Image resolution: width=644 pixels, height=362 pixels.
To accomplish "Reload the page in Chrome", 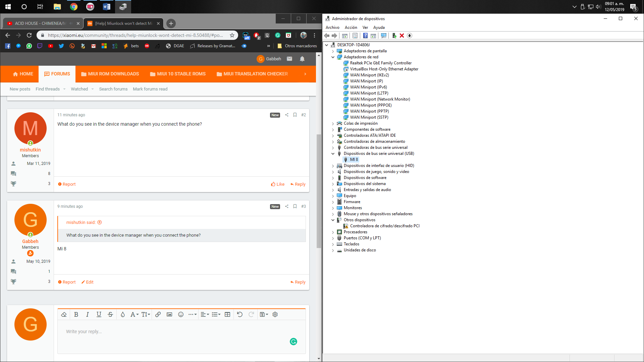I will [x=29, y=35].
